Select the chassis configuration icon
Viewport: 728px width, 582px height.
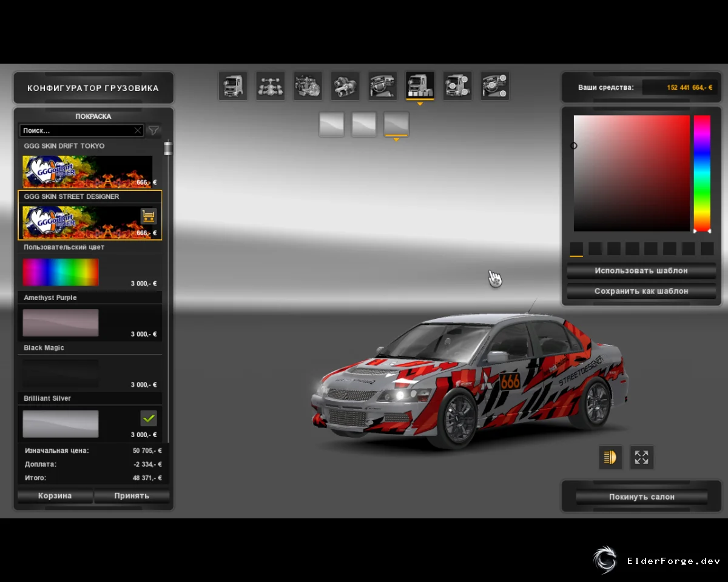click(271, 85)
